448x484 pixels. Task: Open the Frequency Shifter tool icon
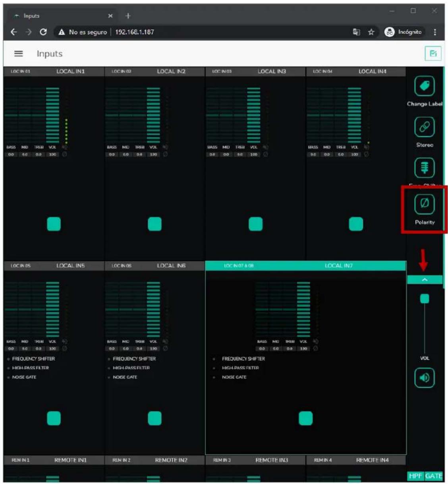424,168
